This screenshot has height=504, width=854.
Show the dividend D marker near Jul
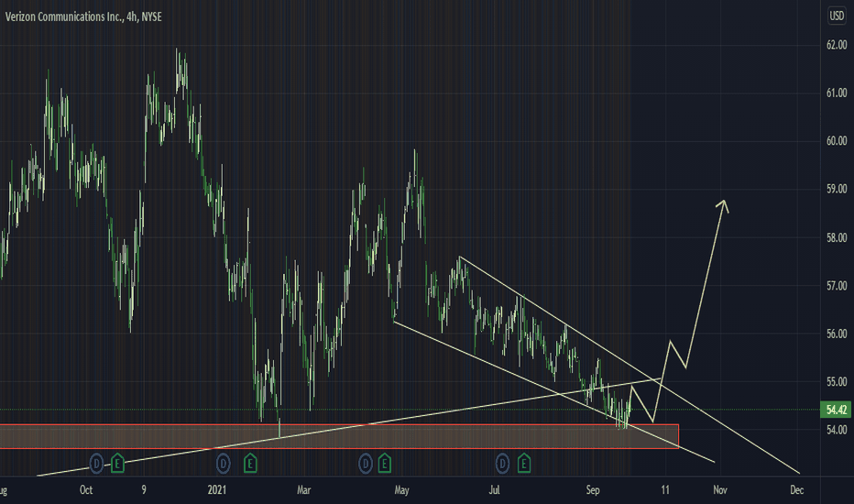(x=503, y=465)
